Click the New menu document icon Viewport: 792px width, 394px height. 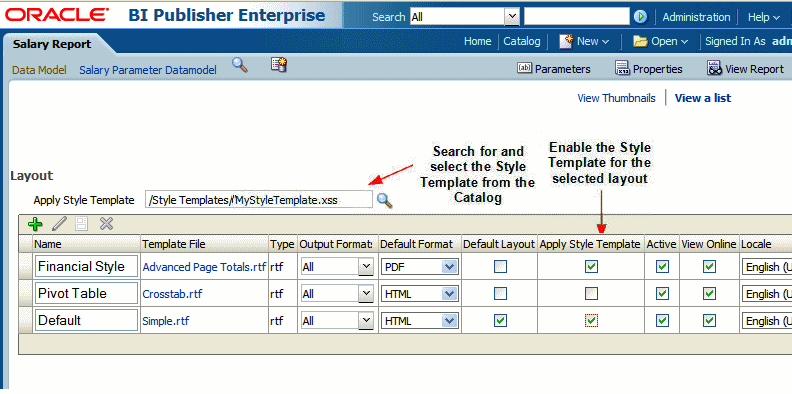pos(566,41)
